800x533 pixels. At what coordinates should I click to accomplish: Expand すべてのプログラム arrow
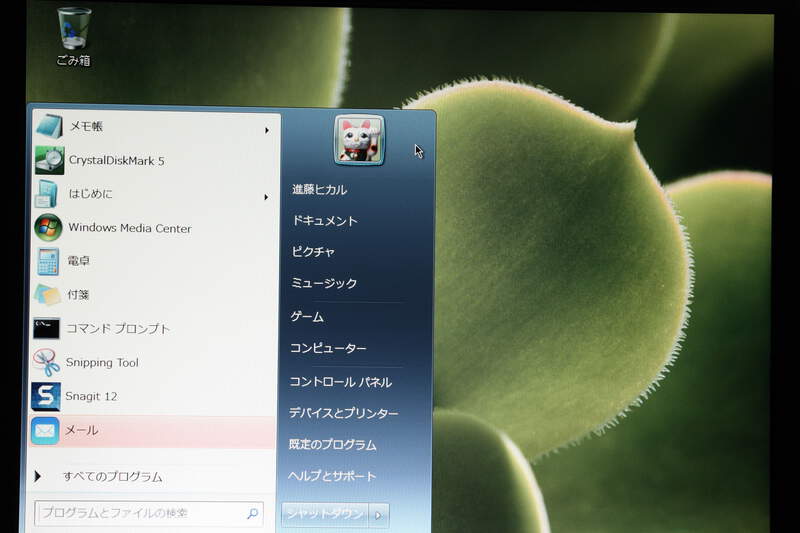pos(37,476)
